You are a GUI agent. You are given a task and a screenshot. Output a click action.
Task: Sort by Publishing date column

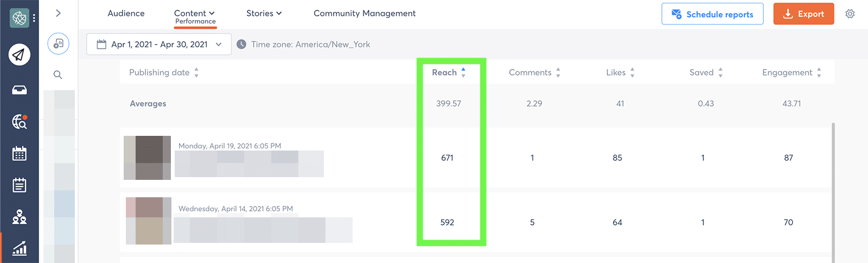[164, 72]
